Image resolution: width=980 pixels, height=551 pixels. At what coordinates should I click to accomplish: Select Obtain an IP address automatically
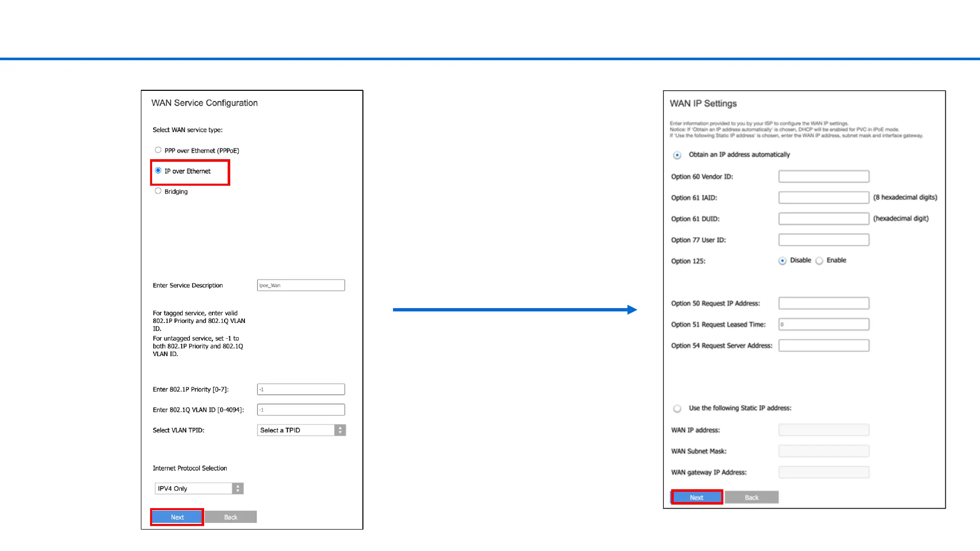(677, 155)
